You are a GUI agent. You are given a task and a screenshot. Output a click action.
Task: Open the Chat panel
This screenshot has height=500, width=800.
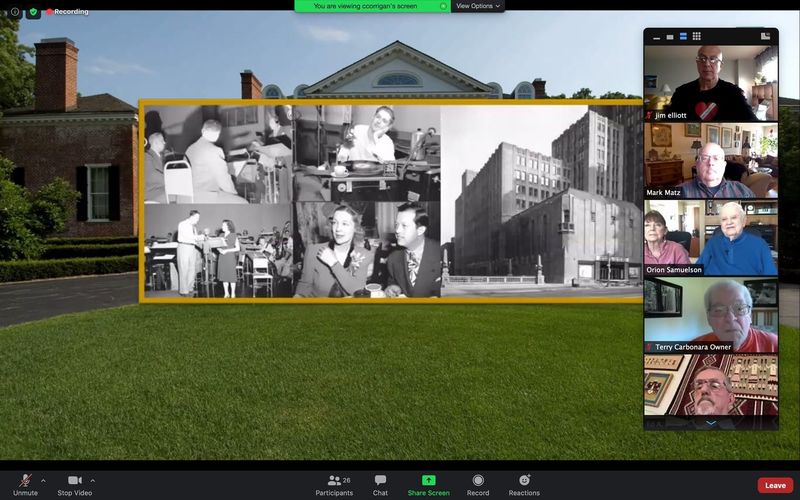[x=380, y=485]
